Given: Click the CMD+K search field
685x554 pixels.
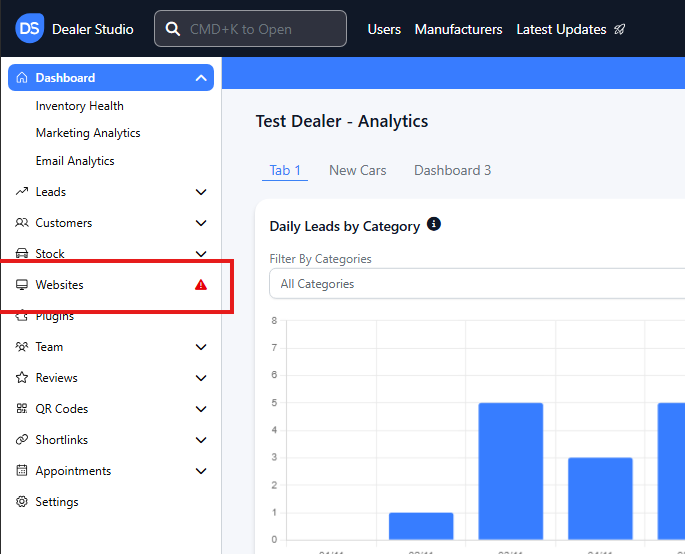Looking at the screenshot, I should [x=250, y=29].
